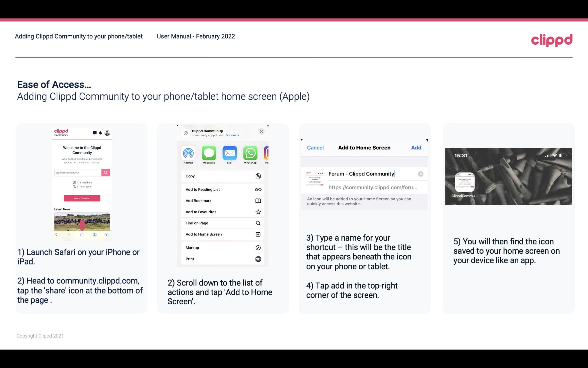Click the Add button top-right corner
This screenshot has width=588, height=368.
[x=416, y=148]
